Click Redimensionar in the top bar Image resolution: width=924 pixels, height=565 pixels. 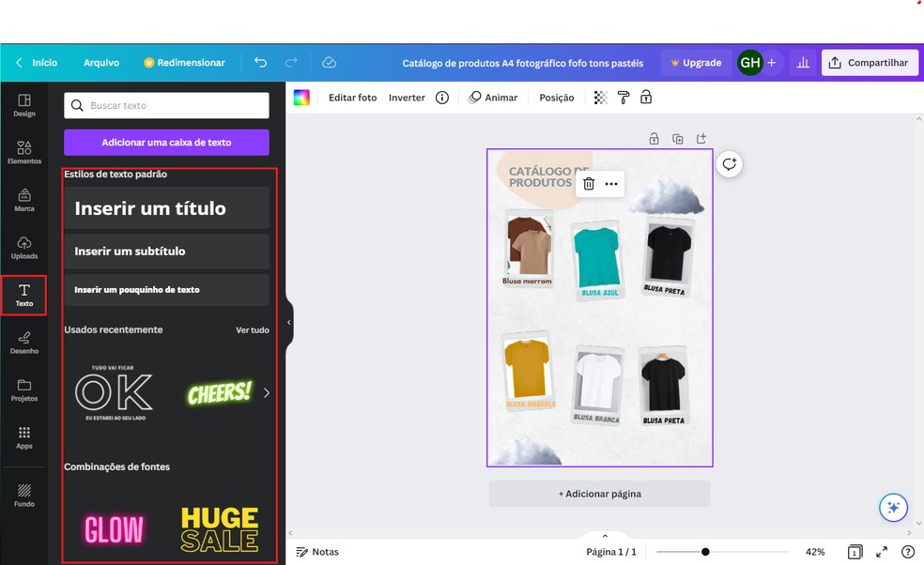tap(184, 63)
